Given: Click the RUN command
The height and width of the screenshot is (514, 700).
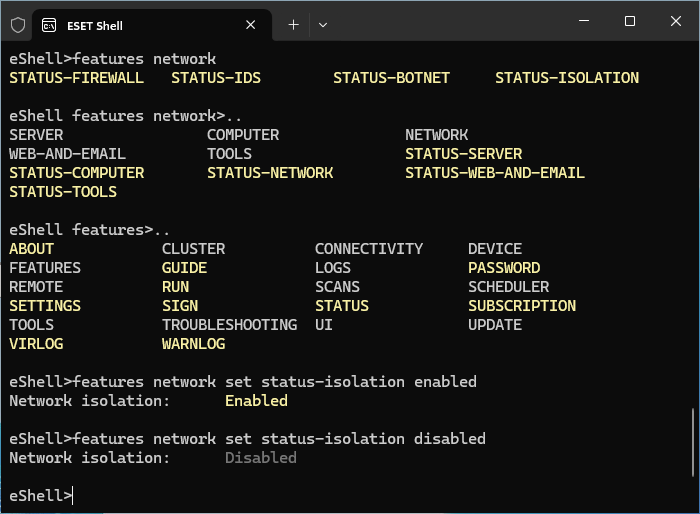Looking at the screenshot, I should coord(175,287).
